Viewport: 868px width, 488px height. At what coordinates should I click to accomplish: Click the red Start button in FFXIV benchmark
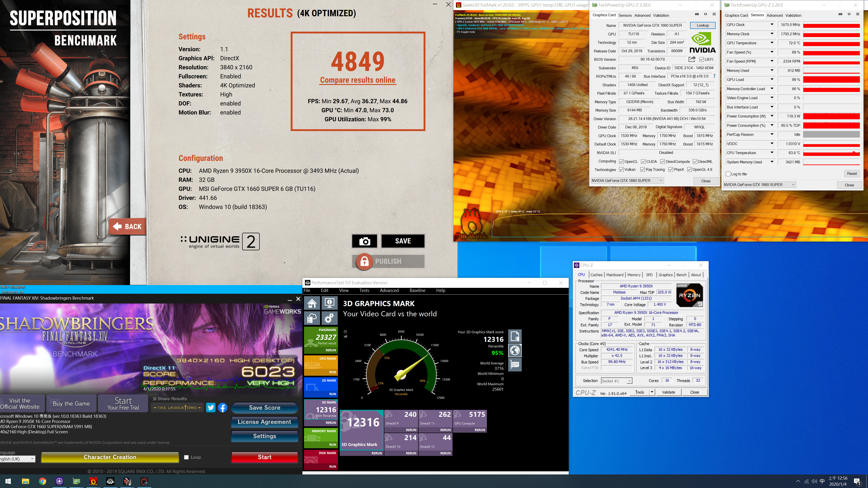(264, 457)
